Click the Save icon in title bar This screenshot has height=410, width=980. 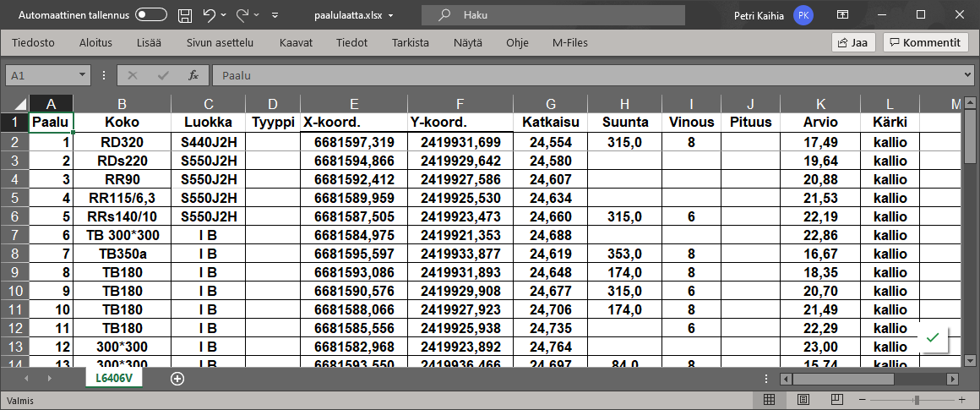(x=185, y=14)
